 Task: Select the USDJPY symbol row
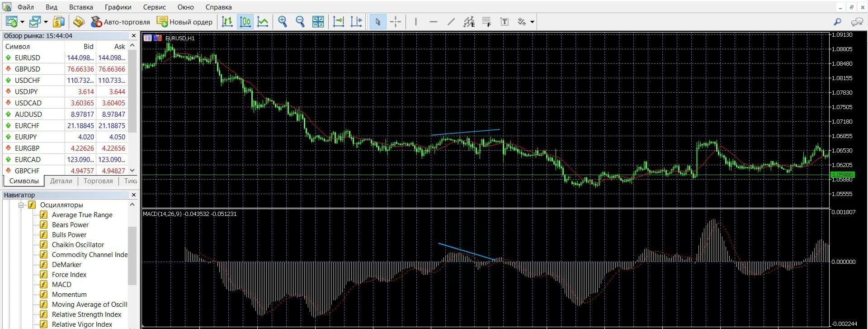pos(65,91)
